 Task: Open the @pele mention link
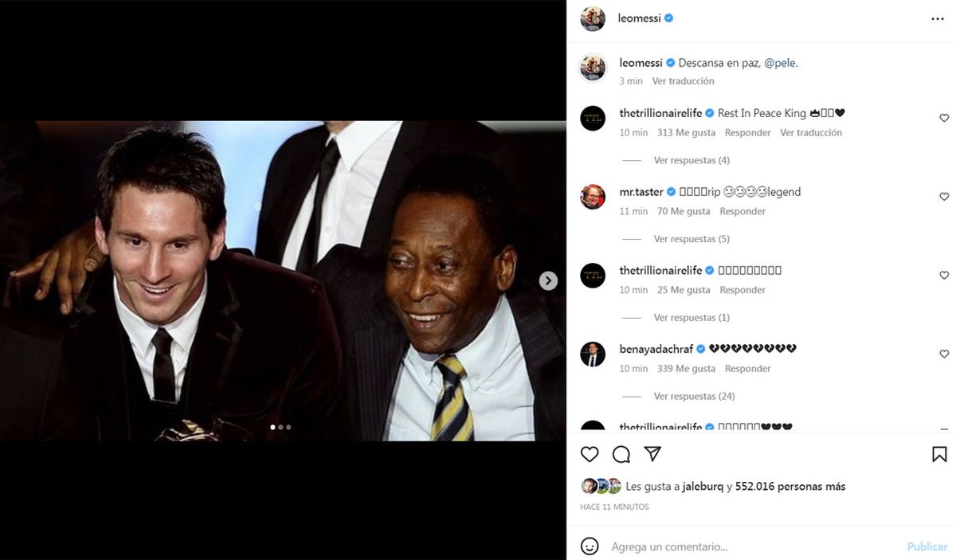tap(779, 63)
